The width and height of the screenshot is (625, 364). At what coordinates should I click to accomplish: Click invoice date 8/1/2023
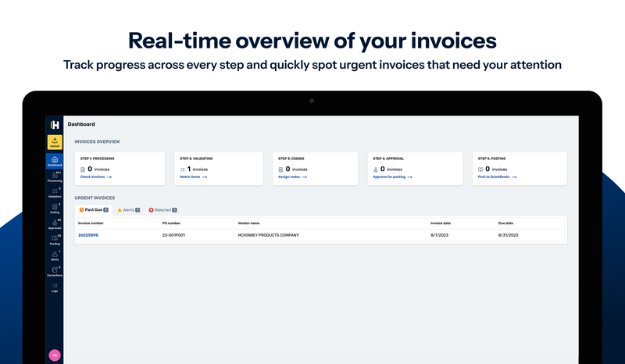coord(440,235)
